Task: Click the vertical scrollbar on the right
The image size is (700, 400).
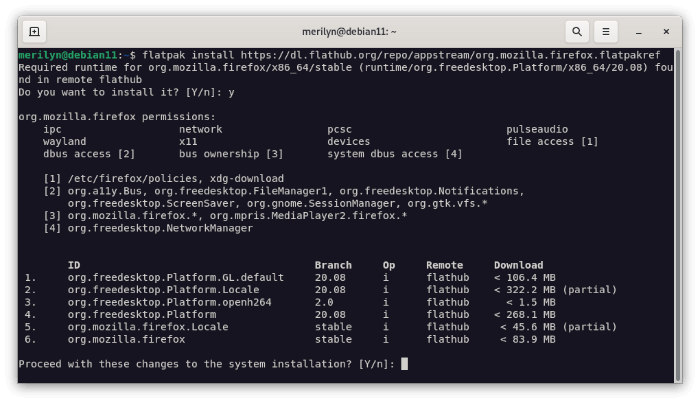Action: [678, 215]
